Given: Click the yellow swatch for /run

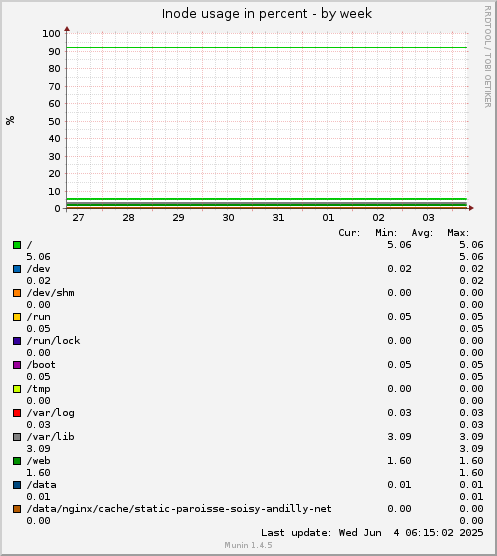Looking at the screenshot, I should tap(17, 317).
